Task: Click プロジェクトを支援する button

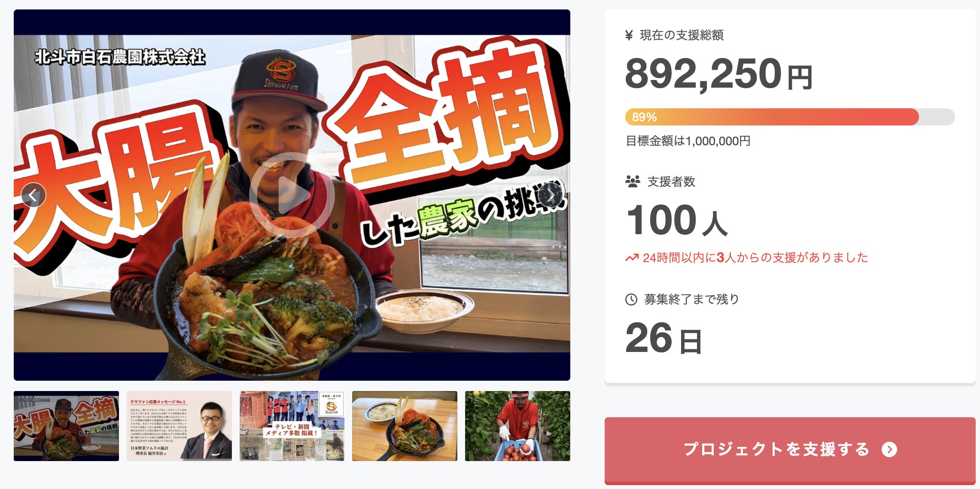Action: (790, 450)
